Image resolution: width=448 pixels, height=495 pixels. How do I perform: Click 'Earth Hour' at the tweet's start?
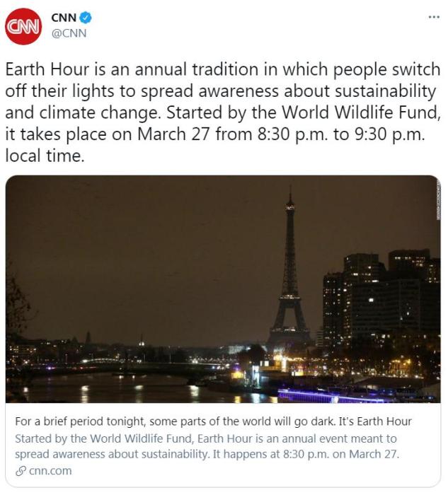click(x=43, y=71)
